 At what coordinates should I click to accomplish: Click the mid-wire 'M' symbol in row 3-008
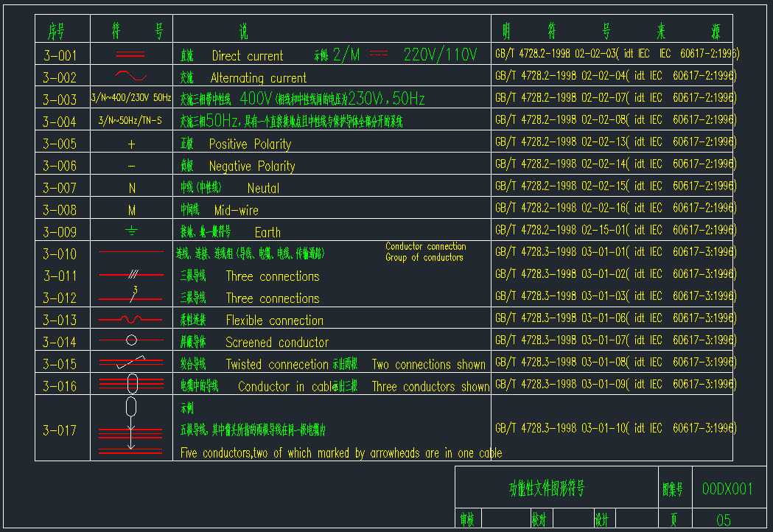click(x=132, y=211)
